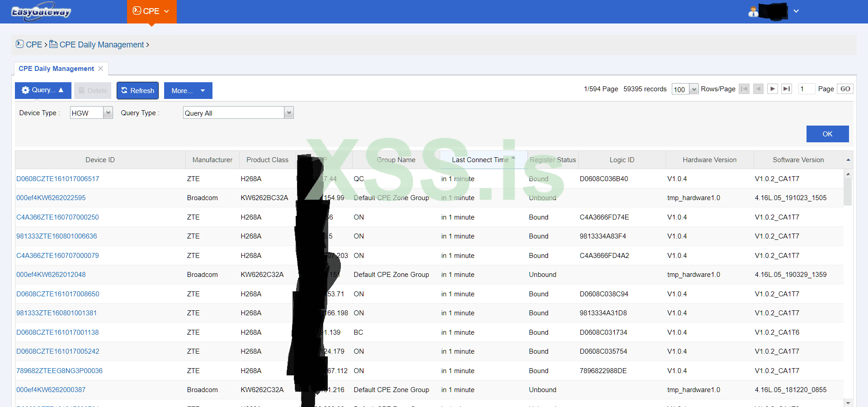Click the page number input field
Viewport: 868px width, 407px height.
coord(806,89)
